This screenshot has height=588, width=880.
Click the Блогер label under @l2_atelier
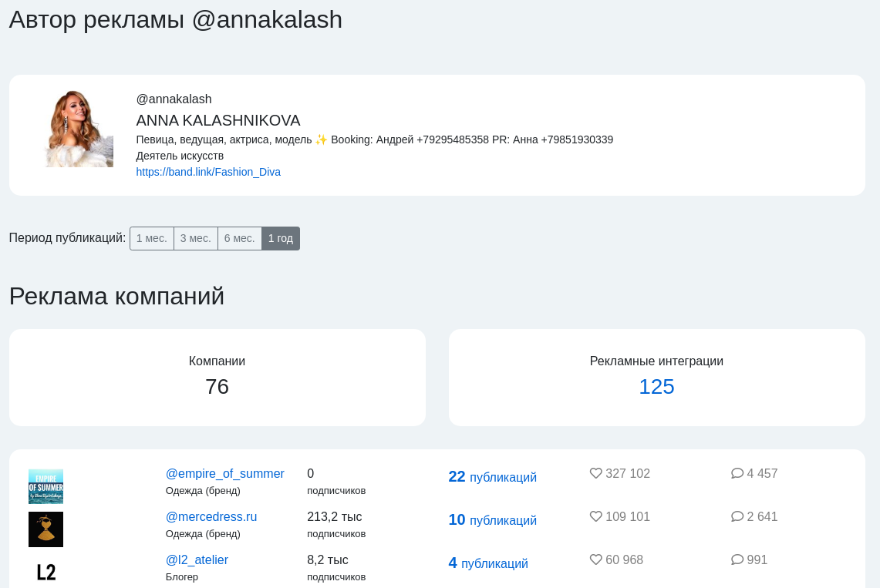(182, 576)
